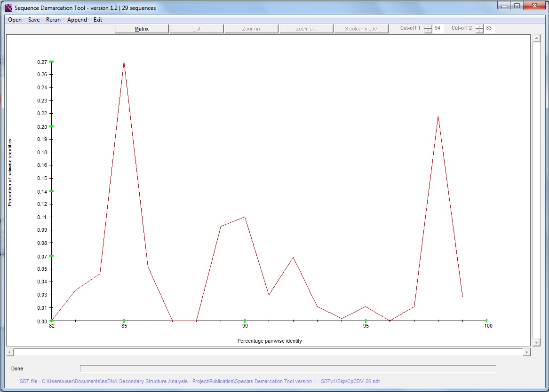Edit the Cut-off 1 value field showing 94
Image resolution: width=549 pixels, height=392 pixels.
(x=438, y=28)
